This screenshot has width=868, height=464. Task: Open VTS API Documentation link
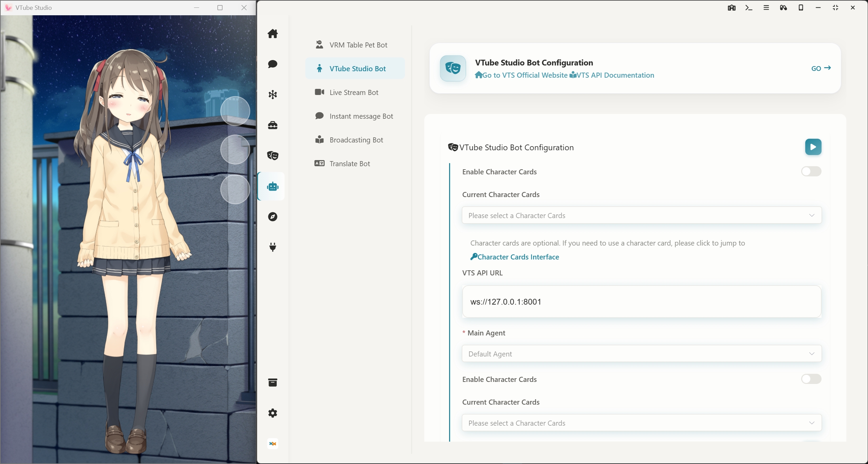tap(612, 75)
